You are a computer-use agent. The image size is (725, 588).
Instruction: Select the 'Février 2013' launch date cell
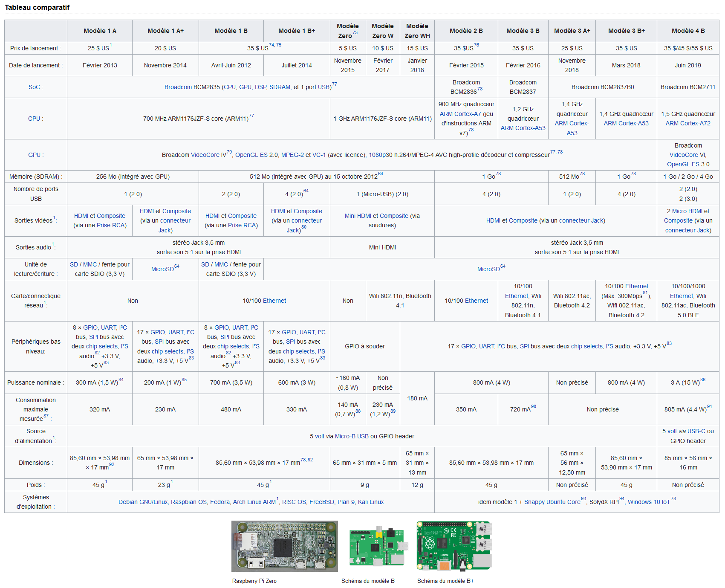100,65
